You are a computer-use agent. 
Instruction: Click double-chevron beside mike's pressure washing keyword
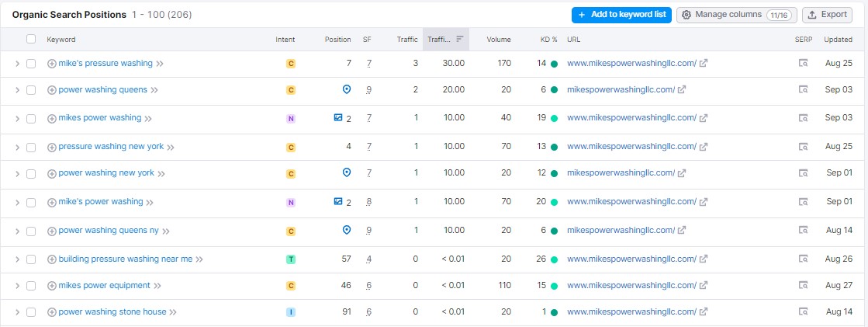160,64
